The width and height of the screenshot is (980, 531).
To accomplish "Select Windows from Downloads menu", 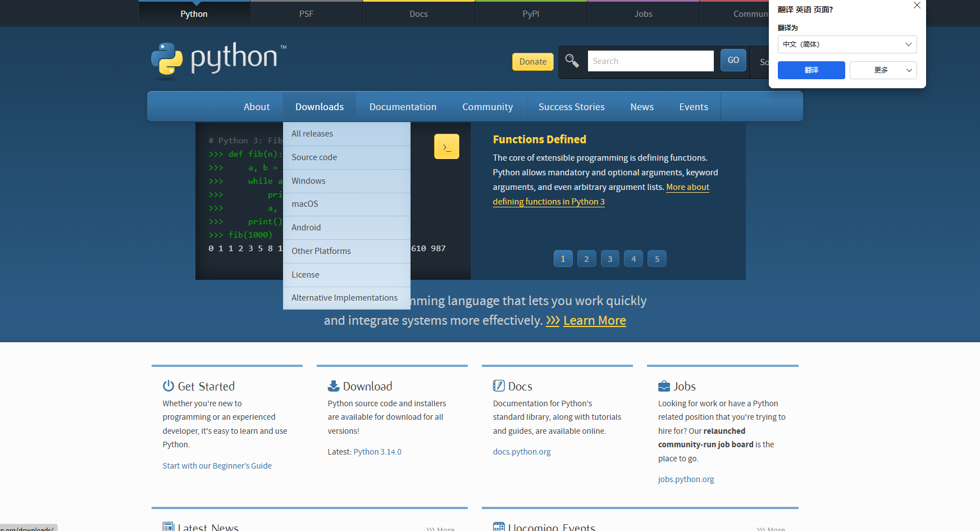I will (x=308, y=181).
